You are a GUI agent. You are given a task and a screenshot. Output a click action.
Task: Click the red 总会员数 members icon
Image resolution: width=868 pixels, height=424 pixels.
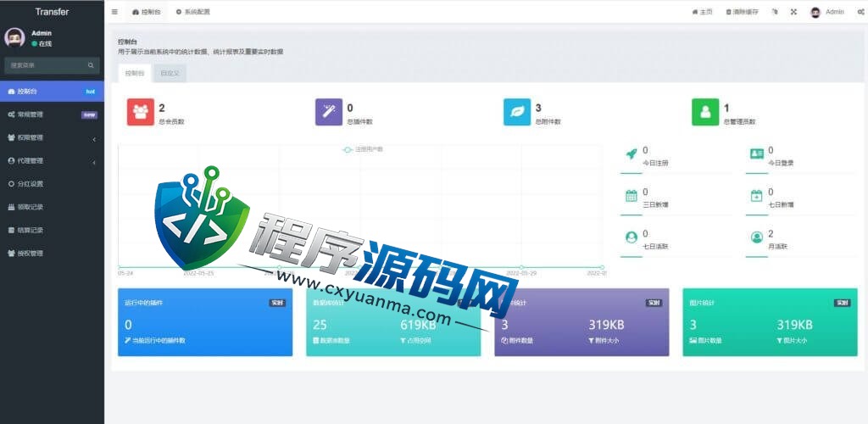[141, 112]
